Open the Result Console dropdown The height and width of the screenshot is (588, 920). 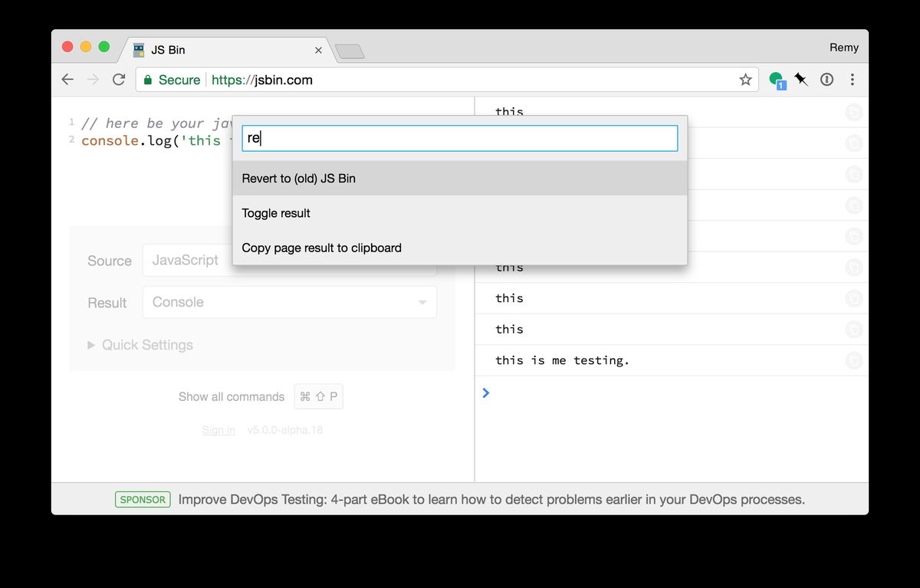click(290, 302)
